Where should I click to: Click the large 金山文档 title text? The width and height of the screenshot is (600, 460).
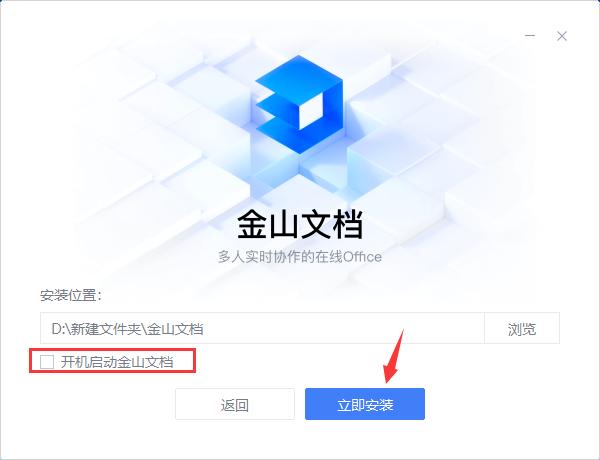300,224
